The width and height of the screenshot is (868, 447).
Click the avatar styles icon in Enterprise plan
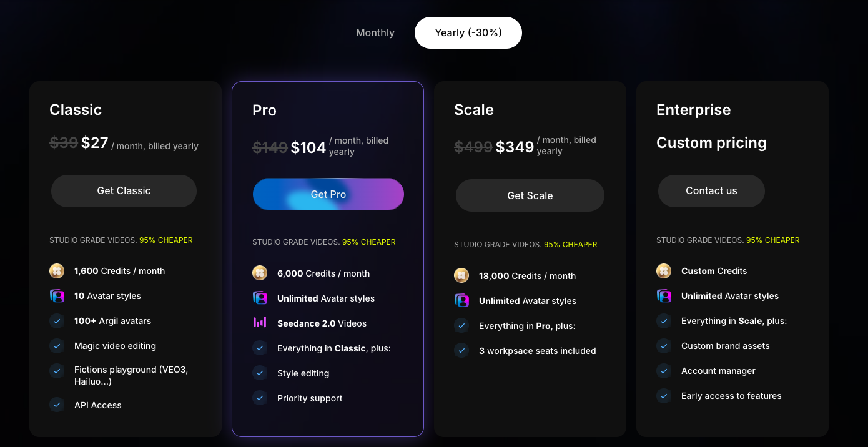click(x=664, y=296)
